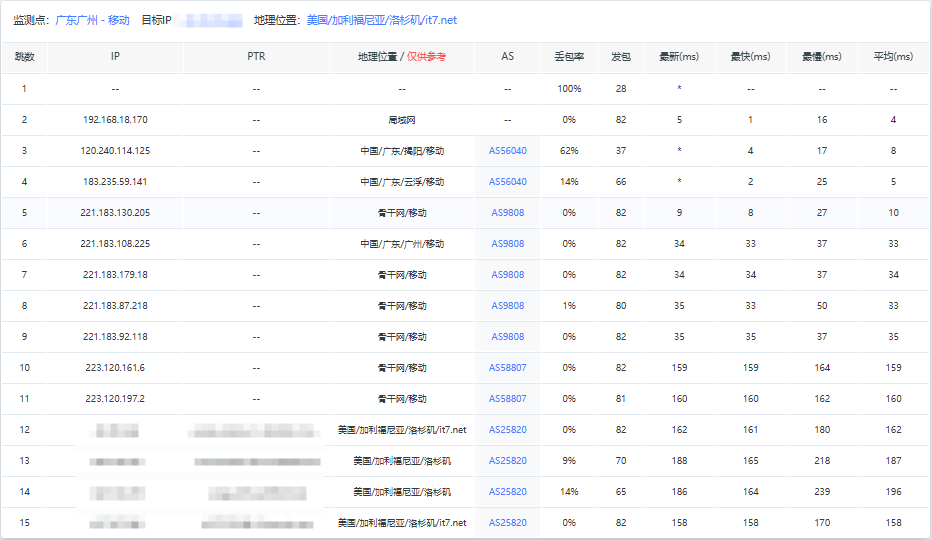Click AS25820 link in hop 14 row
Image resolution: width=932 pixels, height=540 pixels.
507,492
